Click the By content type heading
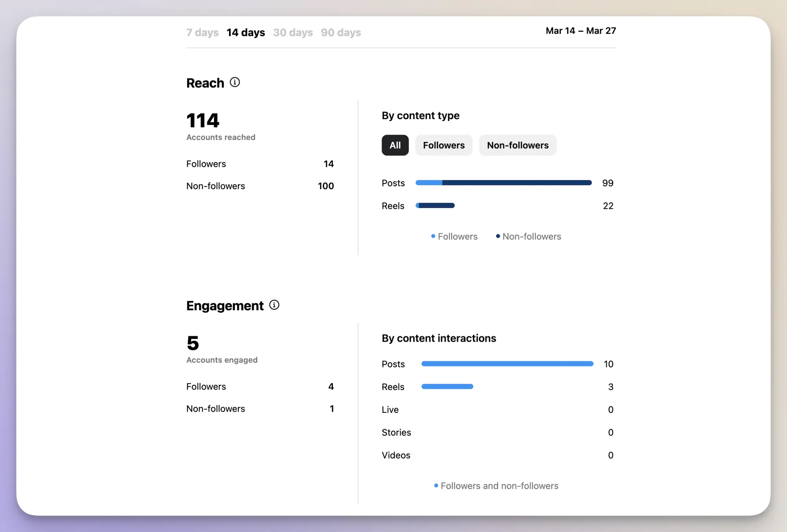 point(421,116)
